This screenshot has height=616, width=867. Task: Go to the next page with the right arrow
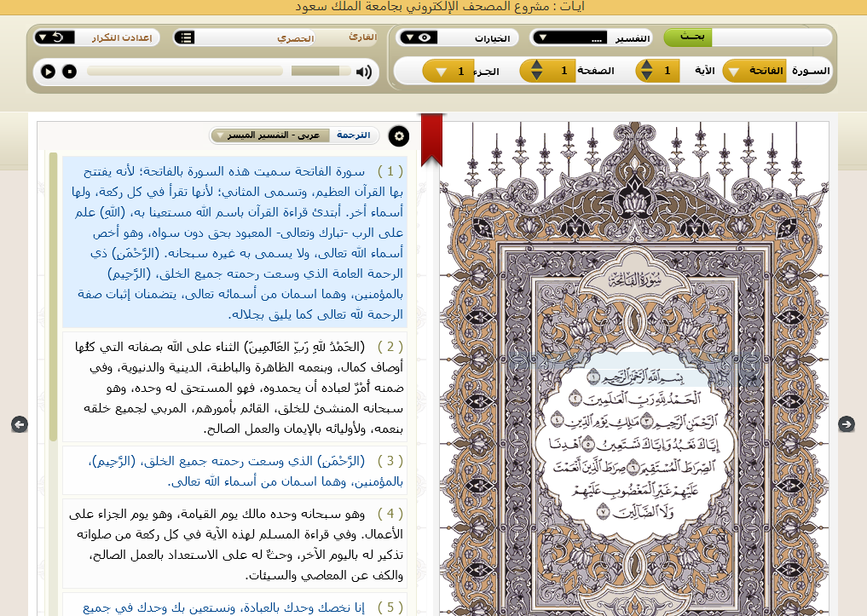846,423
